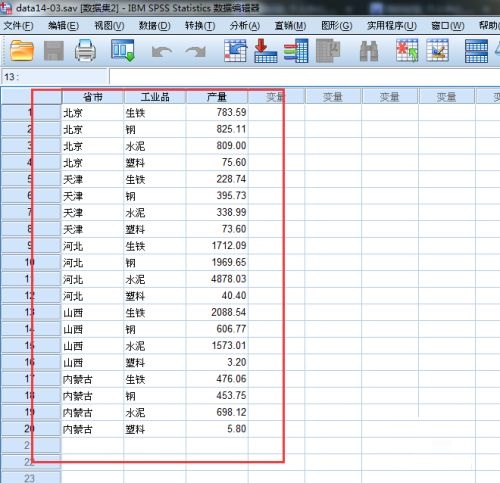This screenshot has height=483, width=500.
Task: Open the 数据(D) menu
Action: (155, 26)
